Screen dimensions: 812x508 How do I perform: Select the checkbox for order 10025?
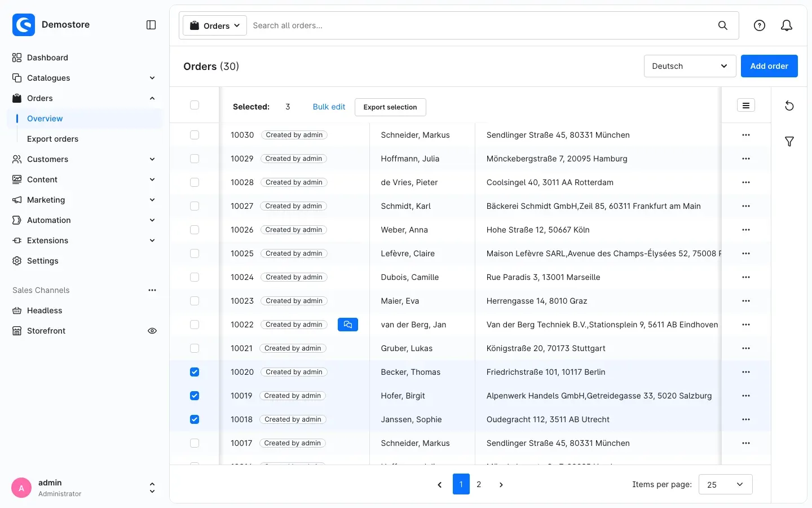pyautogui.click(x=195, y=253)
